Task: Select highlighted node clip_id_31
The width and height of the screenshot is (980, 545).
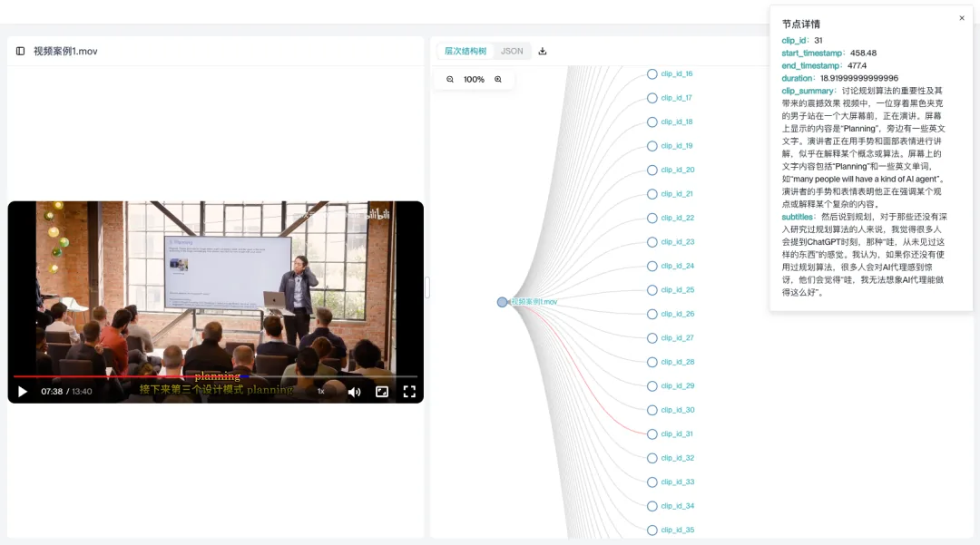Action: [x=652, y=434]
